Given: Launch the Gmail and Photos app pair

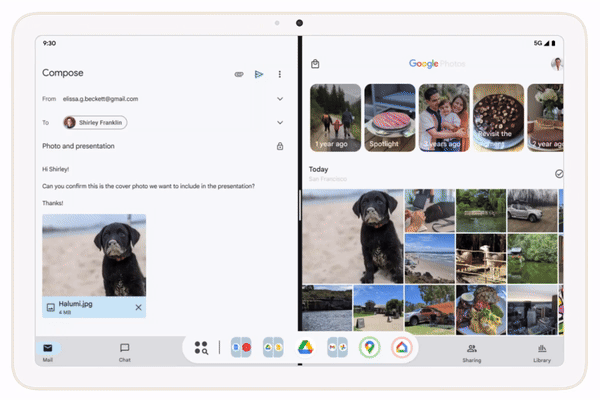Looking at the screenshot, I should click(338, 348).
